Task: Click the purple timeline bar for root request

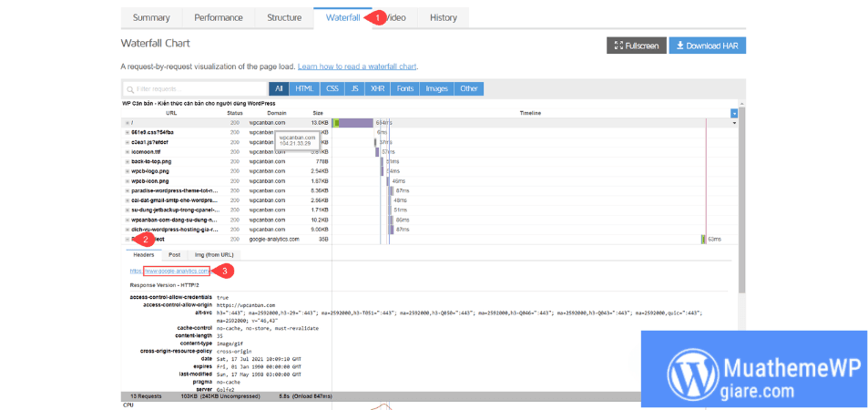Action: coord(355,122)
